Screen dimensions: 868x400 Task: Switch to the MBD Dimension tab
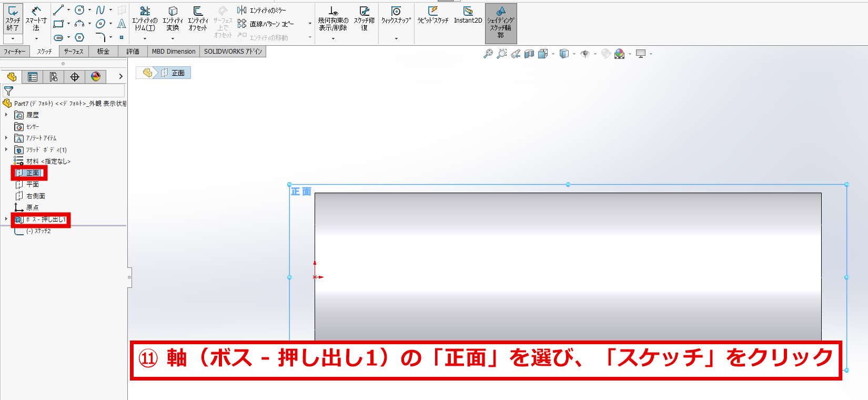pyautogui.click(x=174, y=52)
